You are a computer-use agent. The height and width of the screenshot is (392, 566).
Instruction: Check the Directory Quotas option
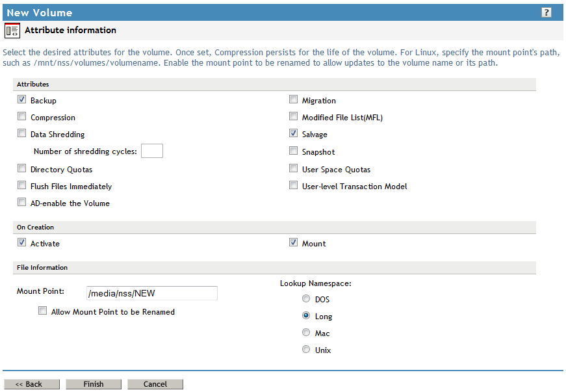[x=21, y=168]
